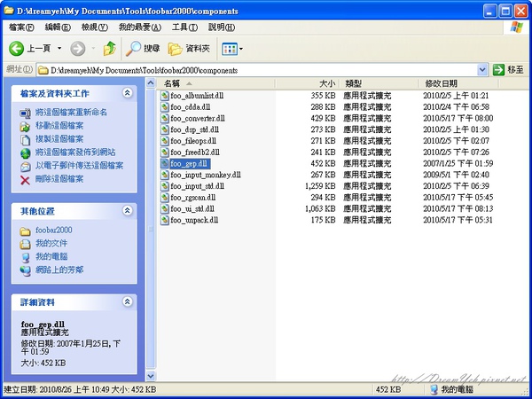The image size is (532, 399).
Task: Select the foo_freedb2.dll file icon
Action: [165, 153]
